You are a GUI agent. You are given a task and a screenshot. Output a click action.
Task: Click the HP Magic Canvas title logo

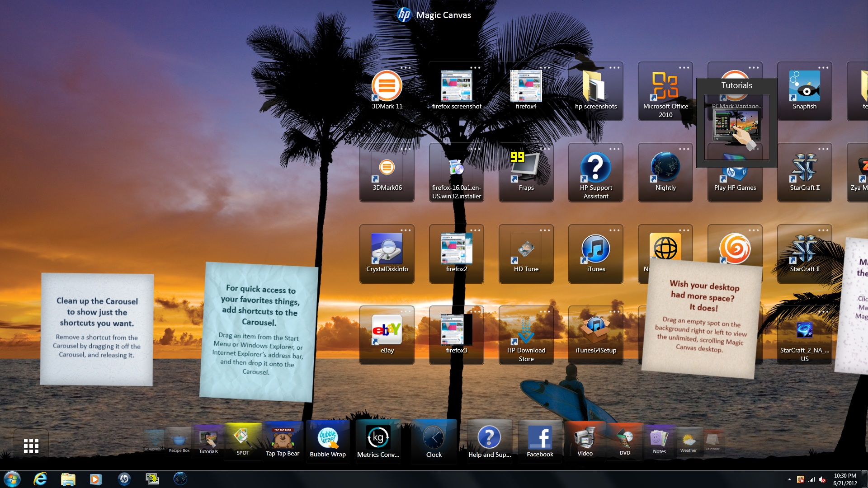(x=404, y=15)
